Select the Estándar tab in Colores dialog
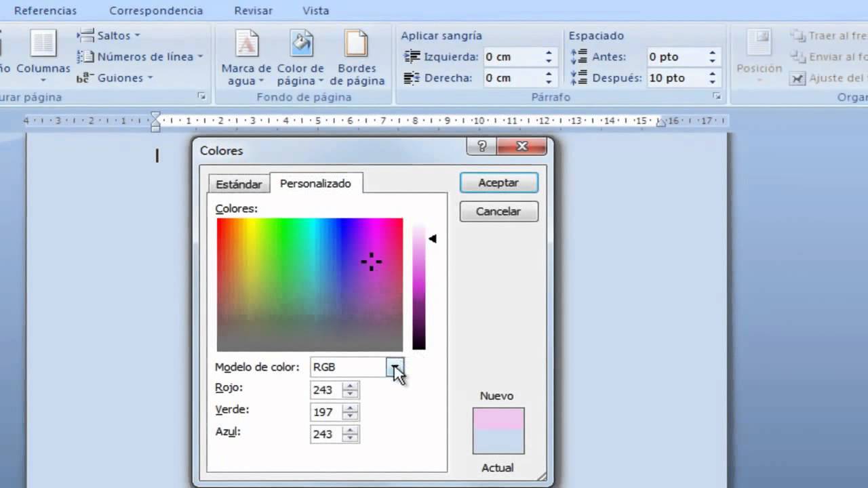The image size is (868, 488). coord(239,184)
